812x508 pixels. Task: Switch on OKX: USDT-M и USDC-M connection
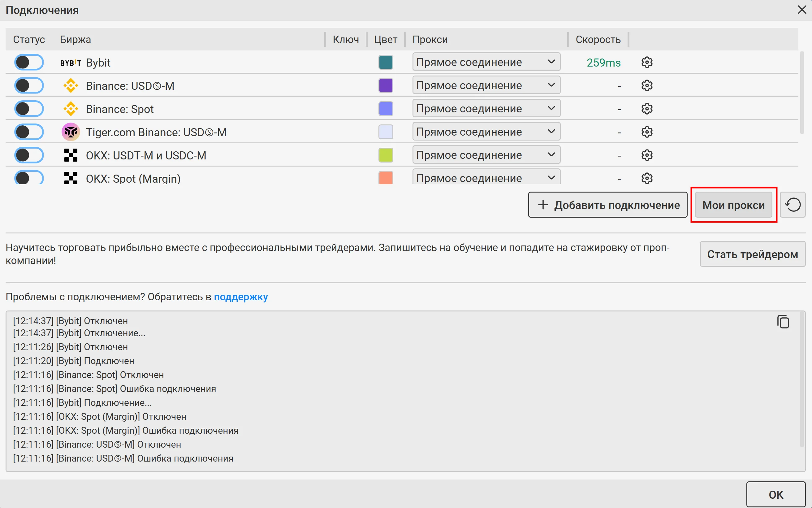(x=29, y=155)
